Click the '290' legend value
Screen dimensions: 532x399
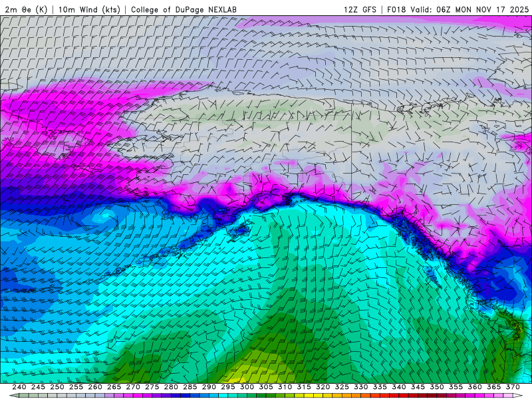pyautogui.click(x=209, y=387)
